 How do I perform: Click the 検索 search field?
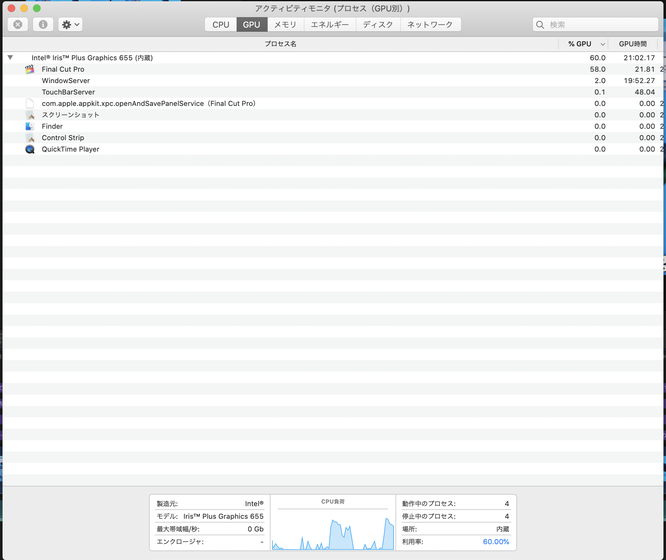[x=595, y=25]
